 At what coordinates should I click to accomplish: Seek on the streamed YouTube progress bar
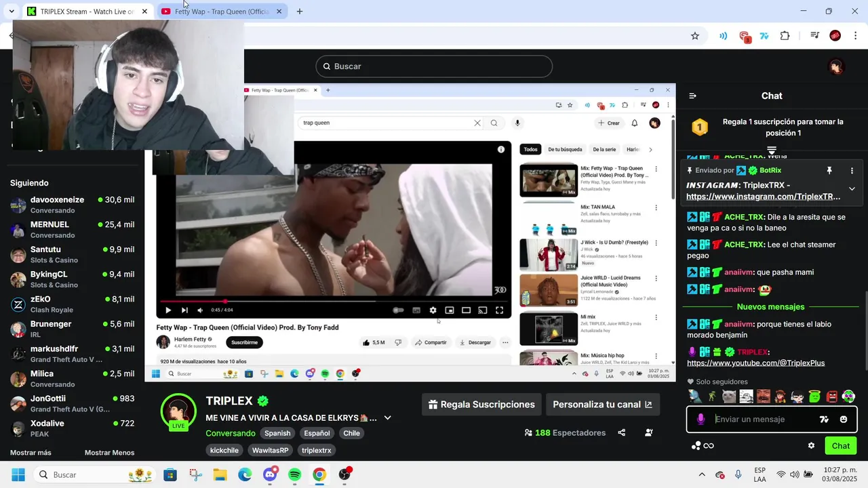333,301
